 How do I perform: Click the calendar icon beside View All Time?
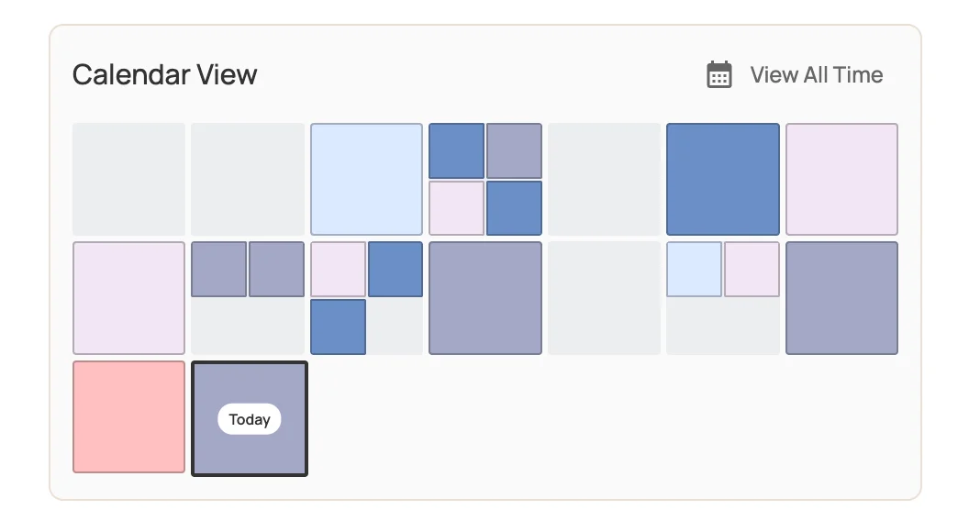coord(719,75)
